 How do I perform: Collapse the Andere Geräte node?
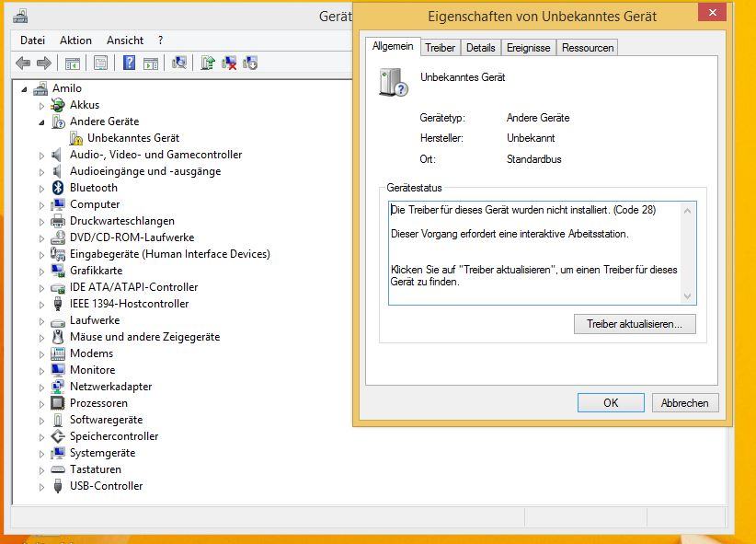click(x=41, y=122)
